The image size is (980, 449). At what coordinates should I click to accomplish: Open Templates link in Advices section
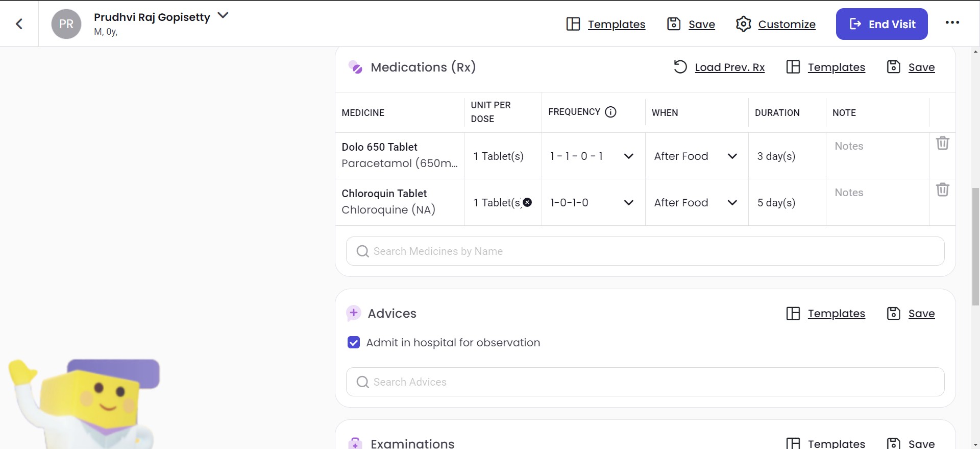(836, 314)
